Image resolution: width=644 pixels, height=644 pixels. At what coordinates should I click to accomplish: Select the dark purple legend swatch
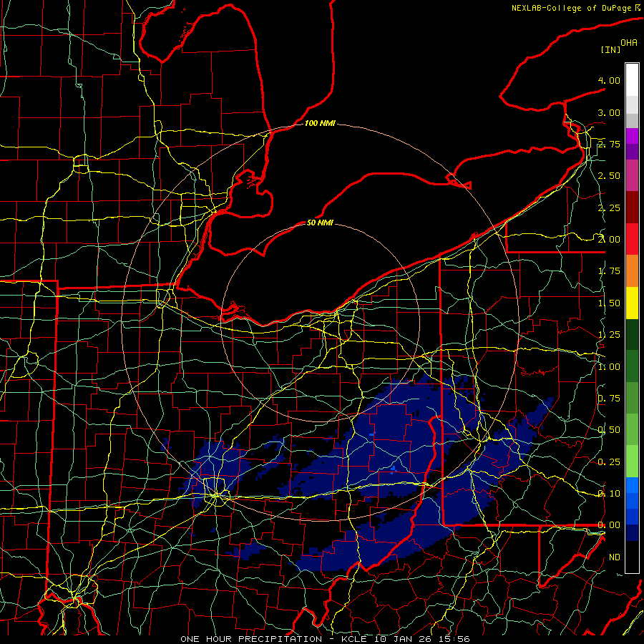tap(632, 152)
